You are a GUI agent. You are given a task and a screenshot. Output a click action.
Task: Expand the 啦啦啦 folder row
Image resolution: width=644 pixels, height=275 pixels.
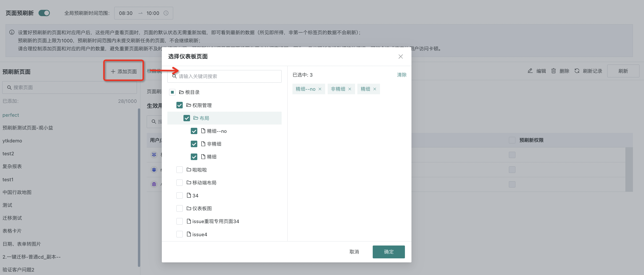(x=224, y=170)
